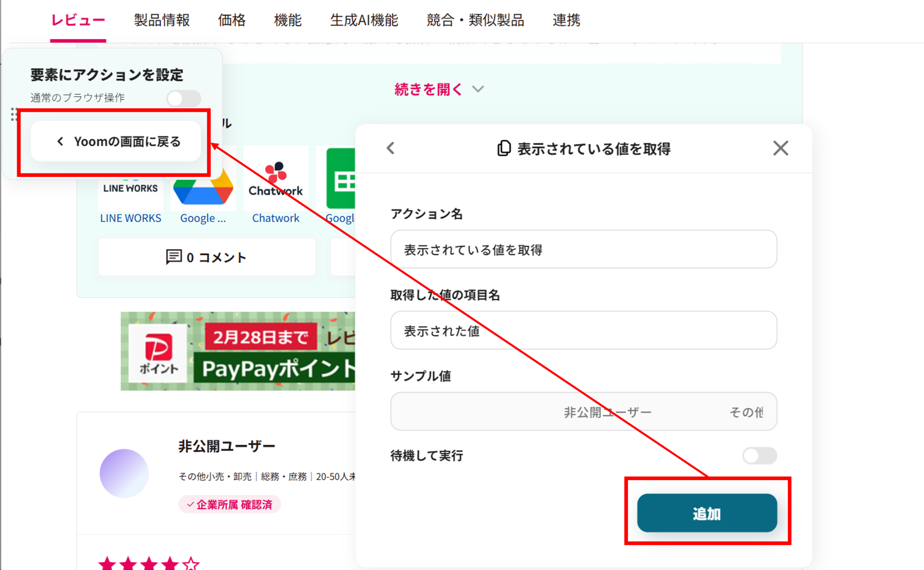Enable the 待機して実行 toggle
This screenshot has height=570, width=924.
(759, 456)
